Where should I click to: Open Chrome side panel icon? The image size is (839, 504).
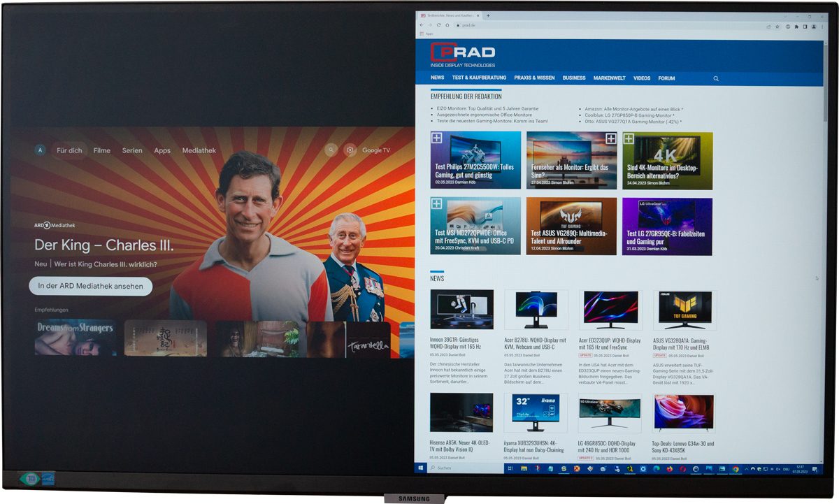805,26
